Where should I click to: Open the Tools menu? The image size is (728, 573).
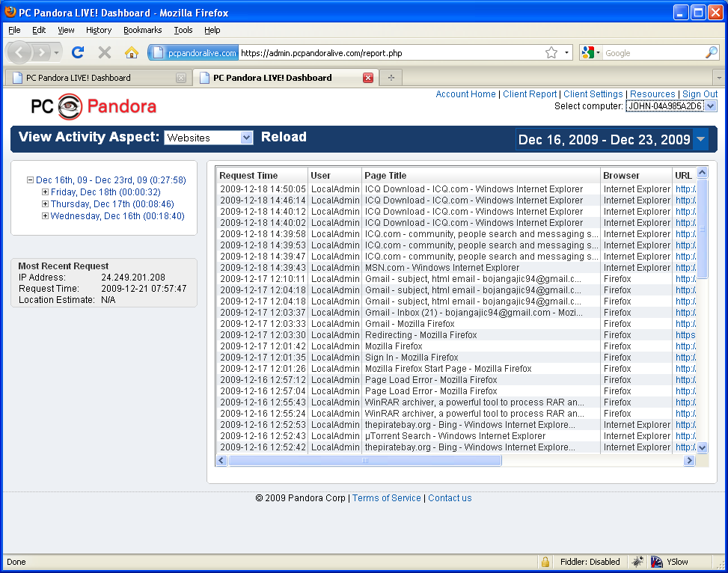[183, 30]
